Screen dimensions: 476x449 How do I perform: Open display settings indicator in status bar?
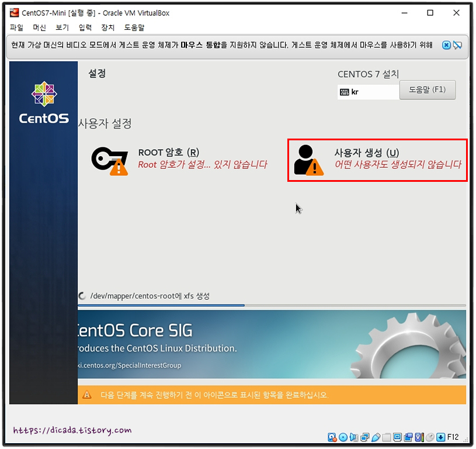coord(397,437)
